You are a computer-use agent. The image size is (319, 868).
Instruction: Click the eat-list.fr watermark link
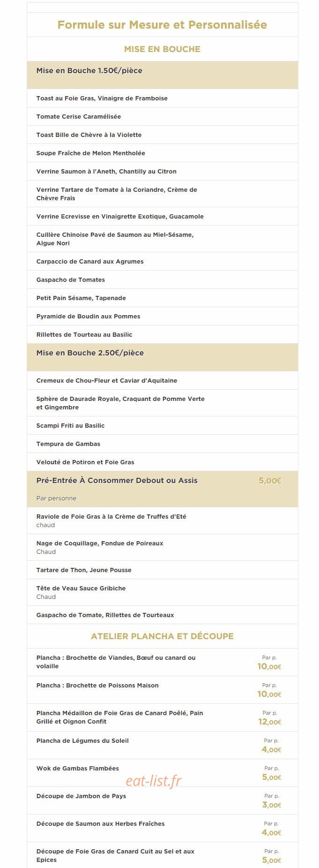tap(154, 781)
